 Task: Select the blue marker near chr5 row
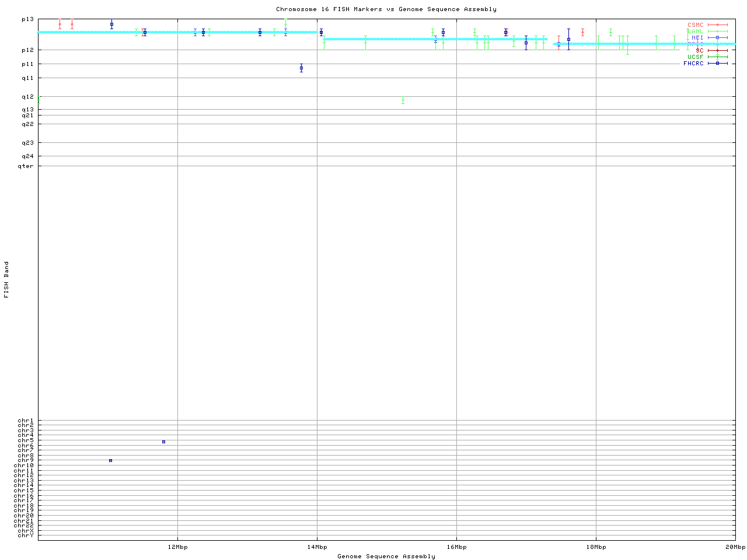click(x=163, y=442)
